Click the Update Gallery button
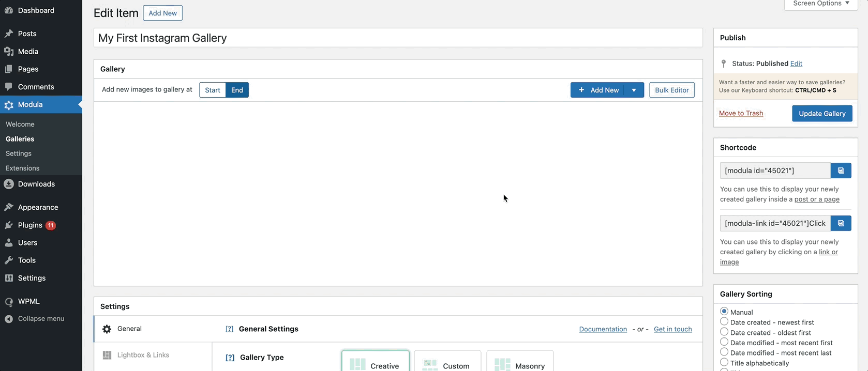Viewport: 868px width, 371px height. pyautogui.click(x=821, y=114)
